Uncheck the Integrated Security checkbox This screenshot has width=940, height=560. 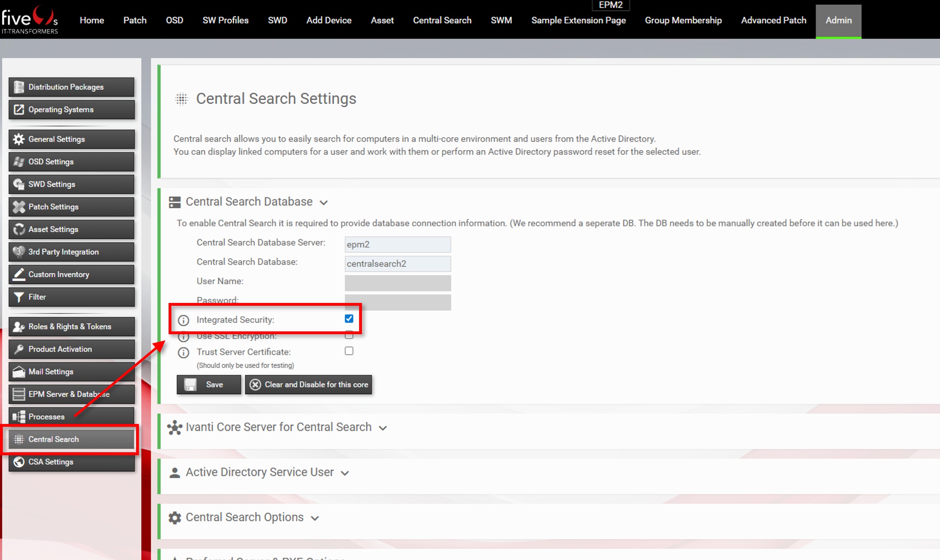(349, 319)
